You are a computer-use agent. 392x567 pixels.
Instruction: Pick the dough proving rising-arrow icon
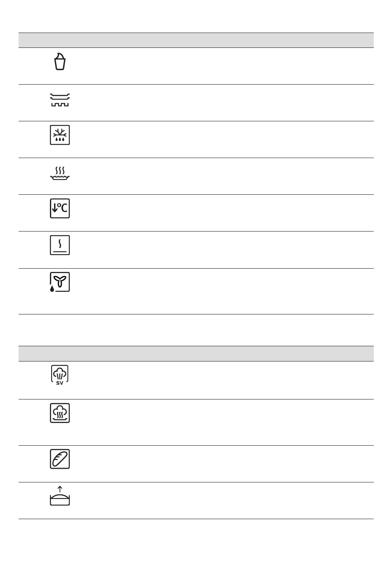pos(60,496)
